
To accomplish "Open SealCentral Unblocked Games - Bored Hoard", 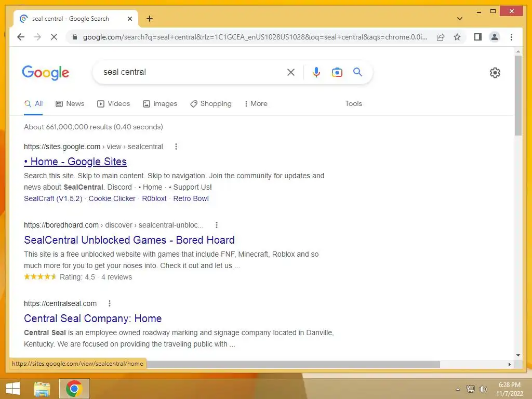I will coord(129,240).
